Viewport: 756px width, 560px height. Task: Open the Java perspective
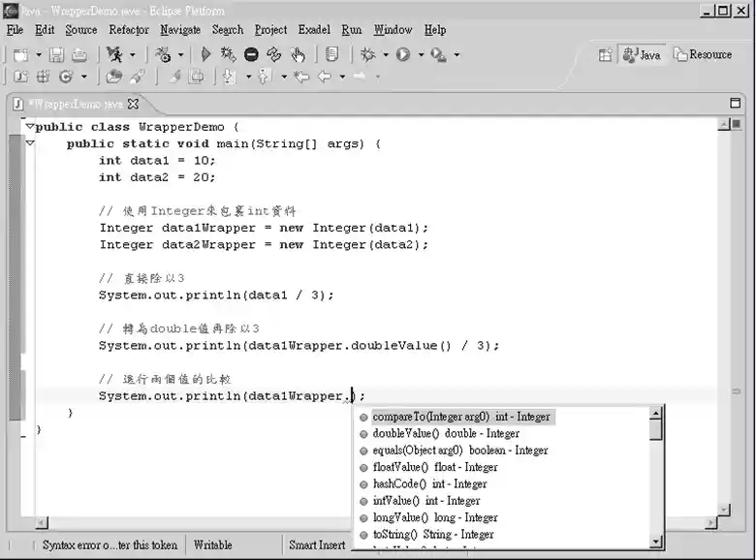pos(642,55)
